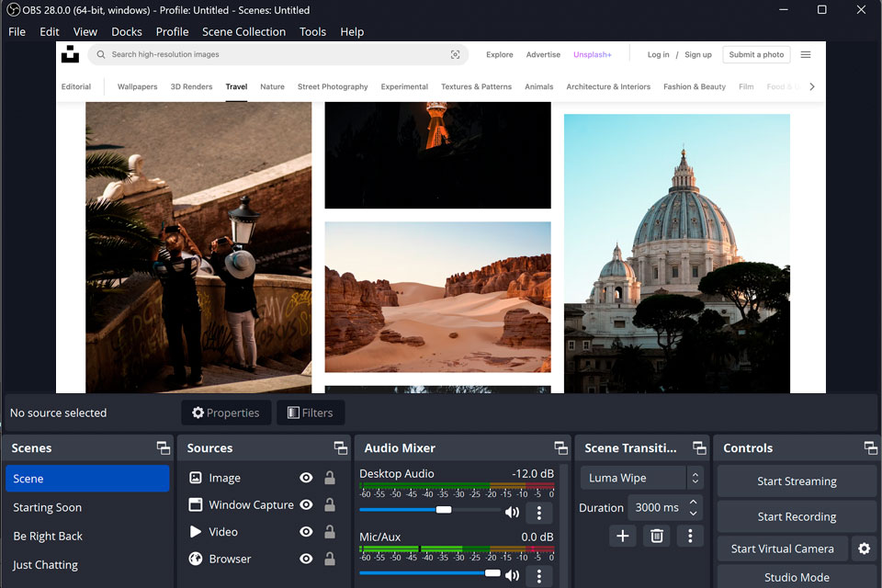Pop out the Scene Transitions dock icon
The image size is (882, 588).
(699, 448)
